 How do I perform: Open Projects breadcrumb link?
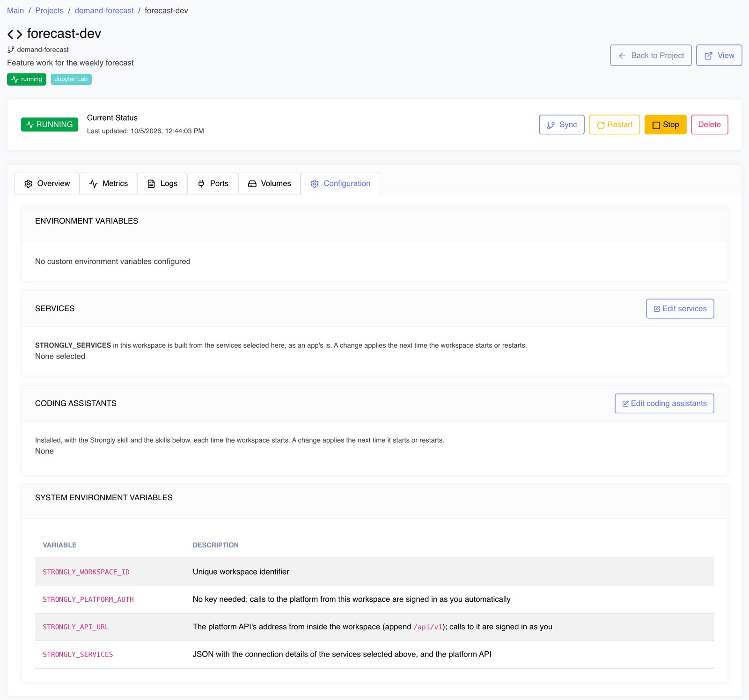(x=50, y=11)
